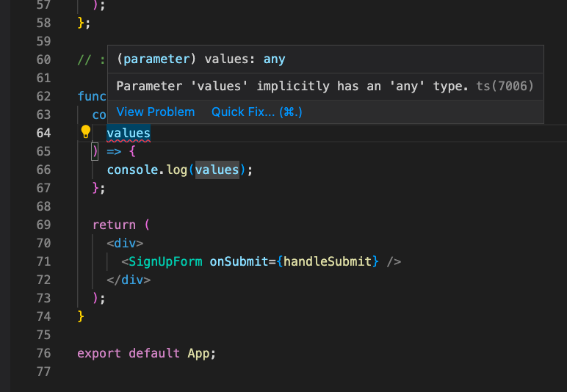Click the SignUpForm component tag

pos(165,261)
